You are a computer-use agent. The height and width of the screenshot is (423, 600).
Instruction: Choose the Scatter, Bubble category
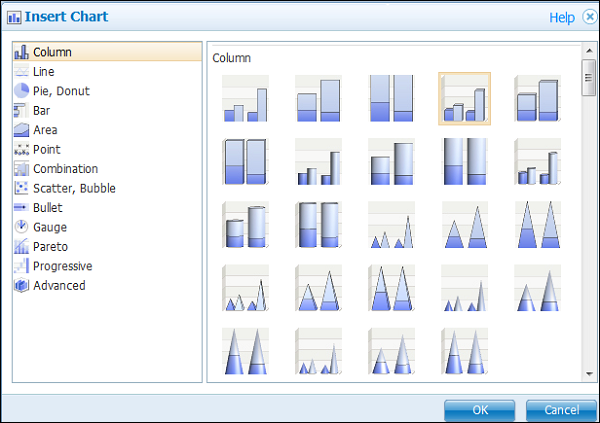107,188
